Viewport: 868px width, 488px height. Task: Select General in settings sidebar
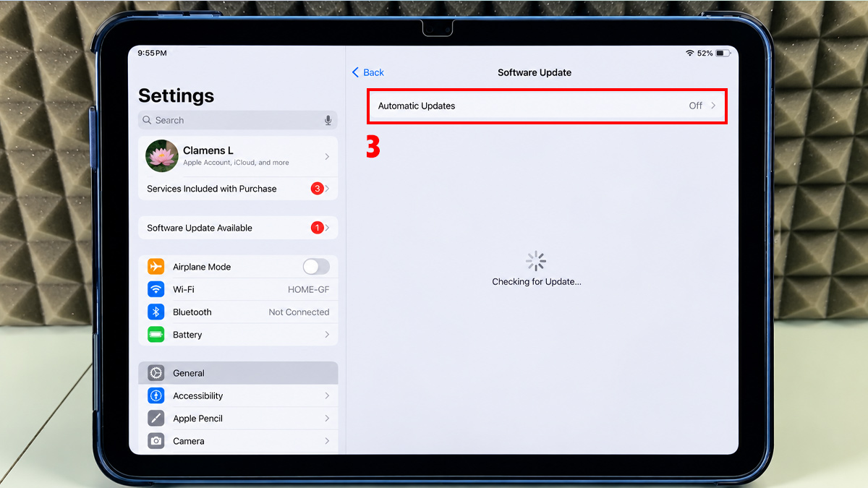tap(238, 373)
